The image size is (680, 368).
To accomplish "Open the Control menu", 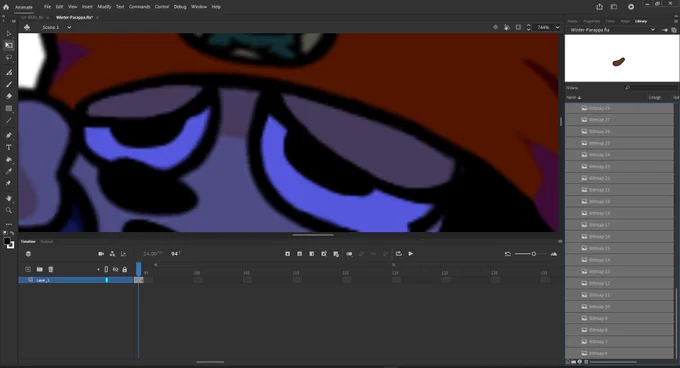I will [x=162, y=7].
